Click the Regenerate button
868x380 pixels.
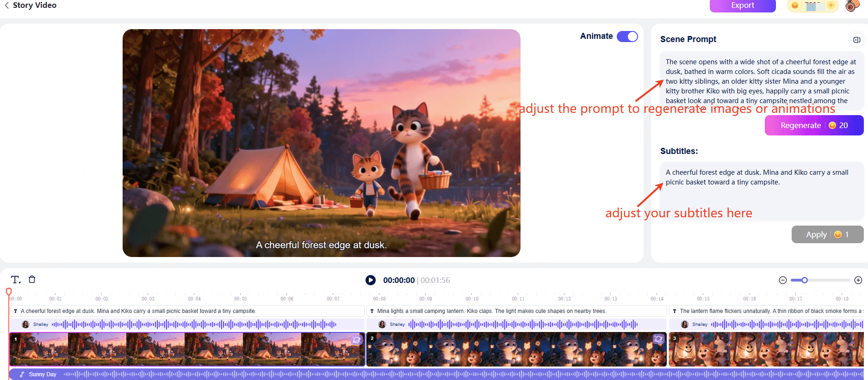coord(814,125)
